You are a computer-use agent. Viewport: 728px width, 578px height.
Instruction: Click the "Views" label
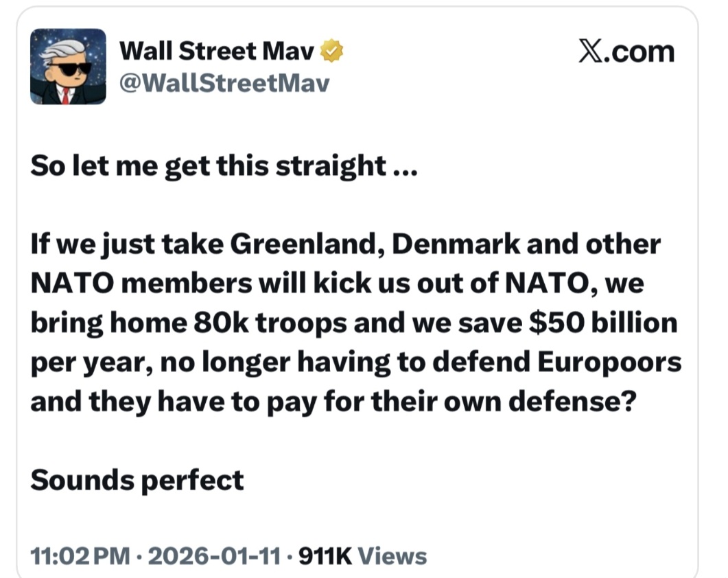coord(392,555)
